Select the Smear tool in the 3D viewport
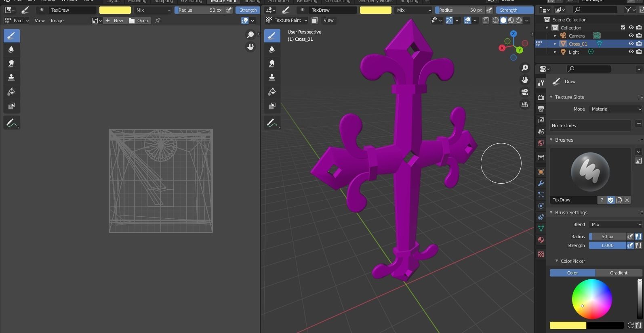 (272, 63)
